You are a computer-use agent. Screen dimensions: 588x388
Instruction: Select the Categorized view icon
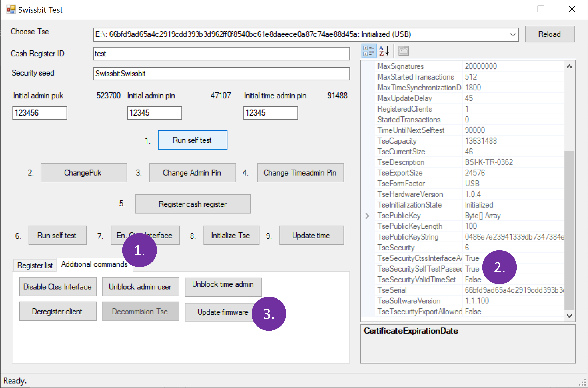pyautogui.click(x=369, y=51)
